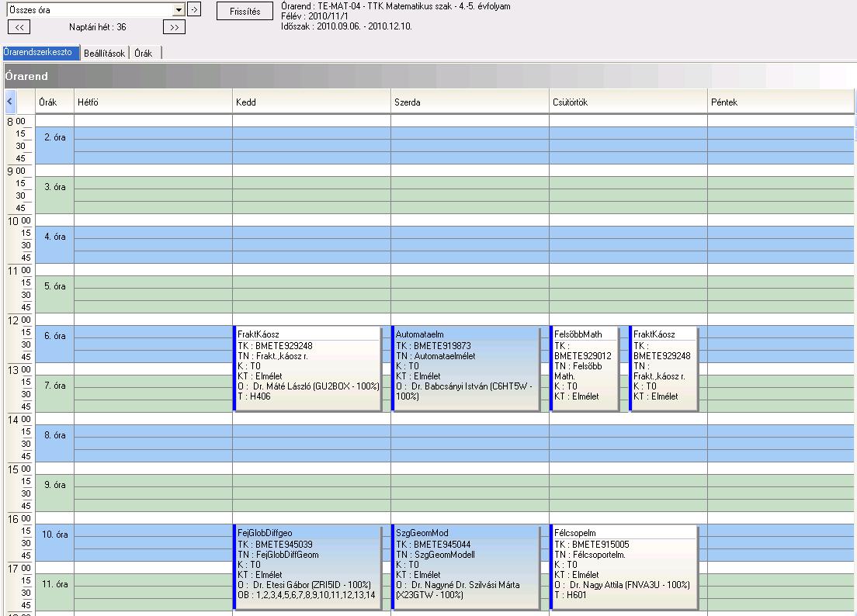Click lecturer "Dr. Máté László" line

(x=308, y=386)
